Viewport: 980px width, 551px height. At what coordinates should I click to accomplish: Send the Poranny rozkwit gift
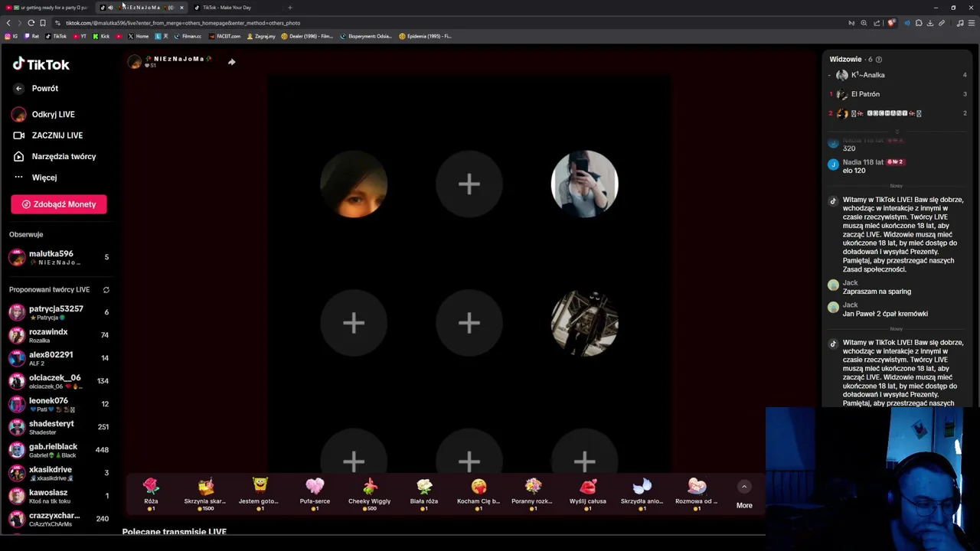click(x=533, y=494)
